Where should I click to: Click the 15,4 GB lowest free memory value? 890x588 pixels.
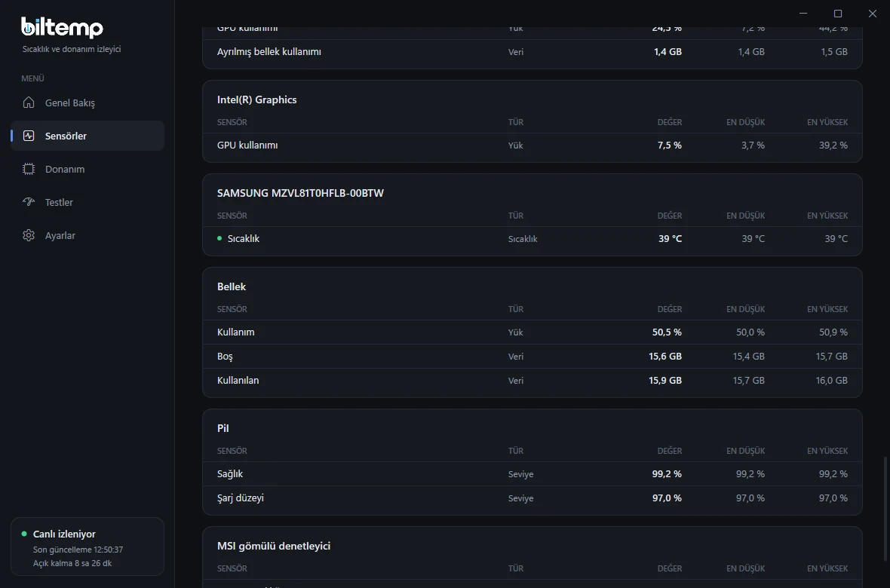tap(749, 357)
